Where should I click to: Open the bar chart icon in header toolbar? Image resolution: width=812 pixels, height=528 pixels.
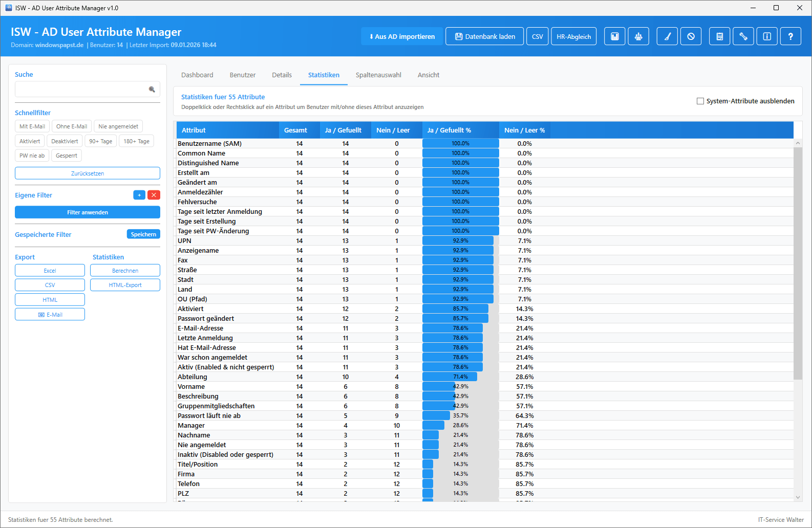[614, 36]
